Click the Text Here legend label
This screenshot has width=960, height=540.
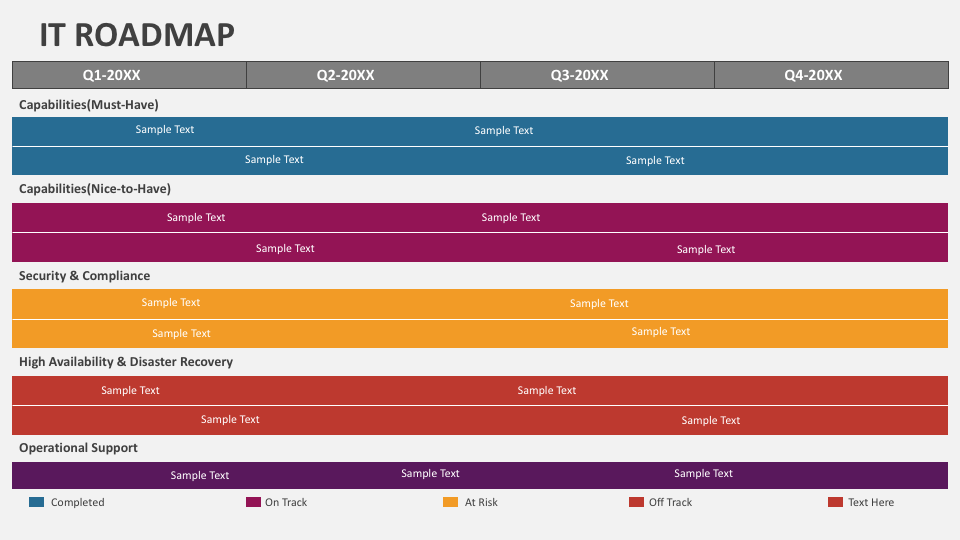(x=871, y=502)
